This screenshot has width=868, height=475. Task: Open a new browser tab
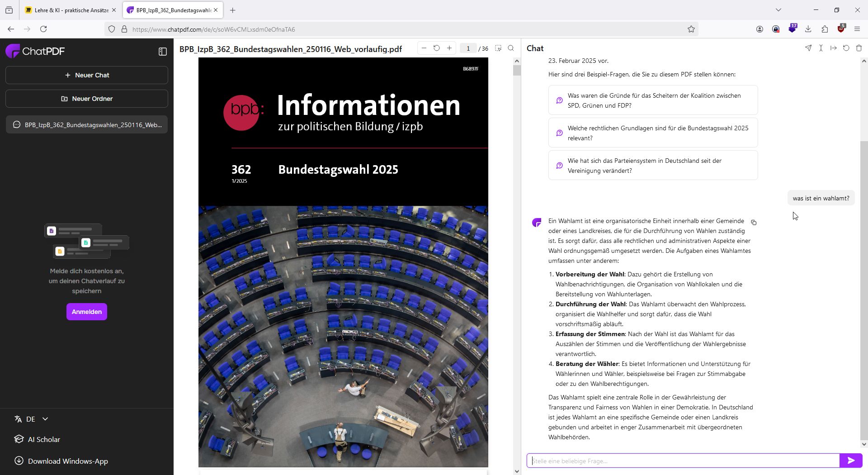point(232,10)
